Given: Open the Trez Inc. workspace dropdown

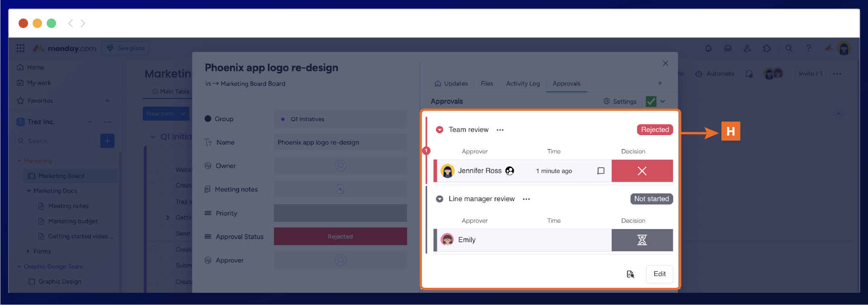Looking at the screenshot, I should (x=90, y=122).
